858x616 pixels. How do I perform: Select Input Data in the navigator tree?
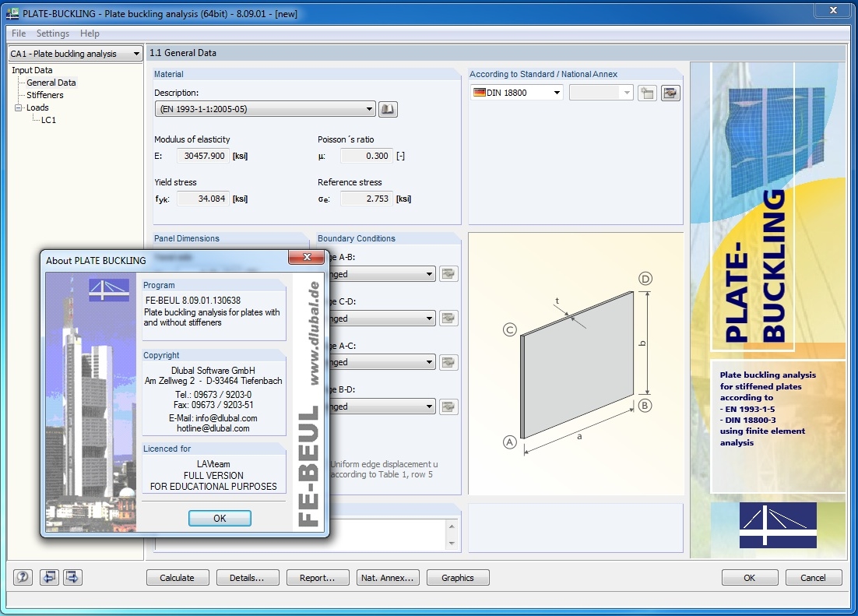point(32,70)
